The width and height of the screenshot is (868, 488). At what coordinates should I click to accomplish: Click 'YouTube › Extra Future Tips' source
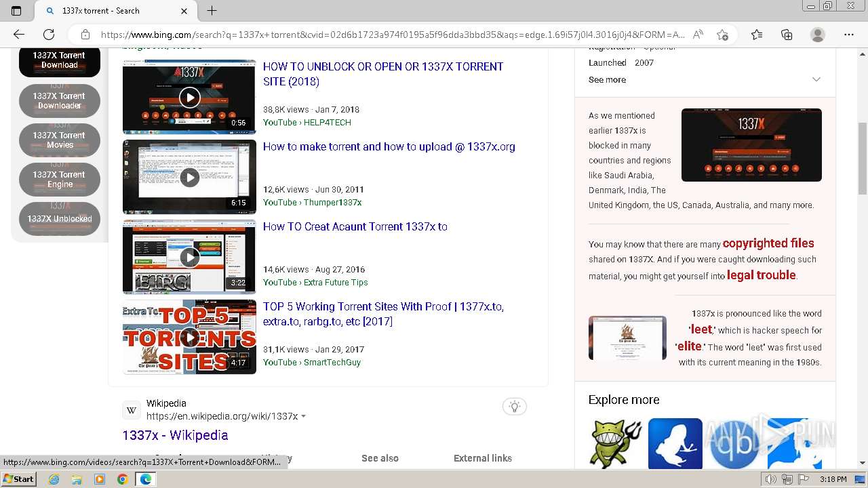(x=315, y=283)
